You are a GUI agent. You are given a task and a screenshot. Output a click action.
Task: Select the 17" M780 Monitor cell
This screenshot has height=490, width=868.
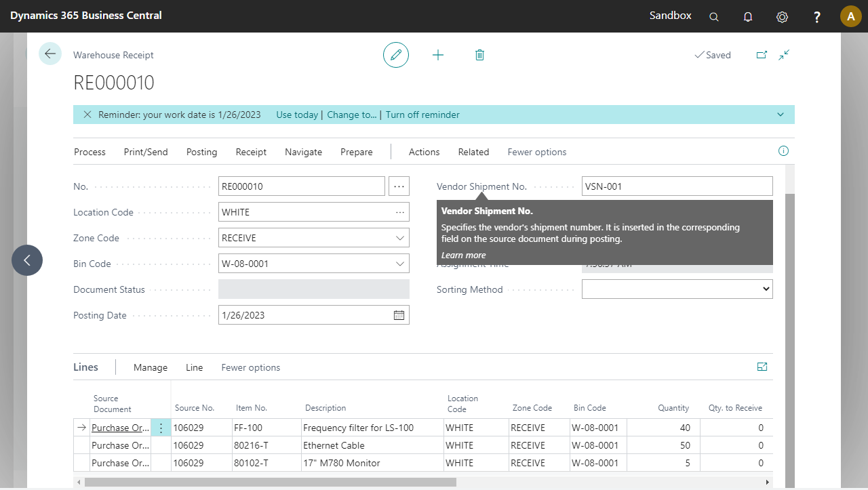click(372, 463)
